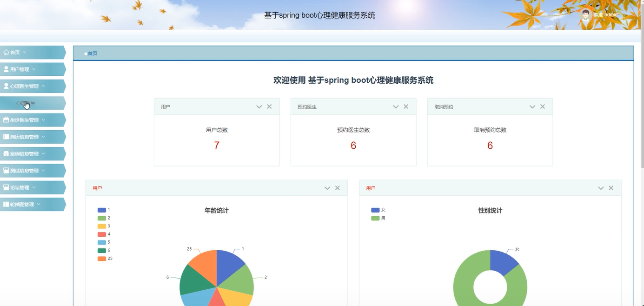644x306 pixels.
Task: Click the 预约医生总数 value 6
Action: 353,146
